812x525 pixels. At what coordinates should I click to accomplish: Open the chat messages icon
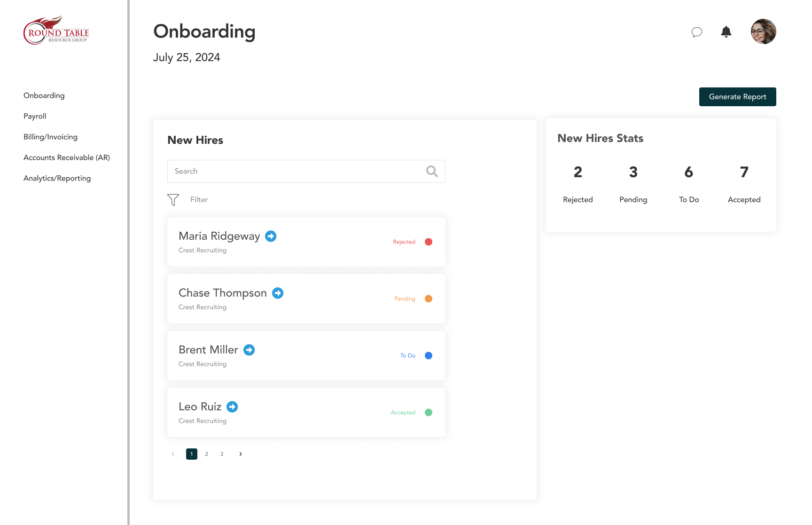pyautogui.click(x=697, y=32)
